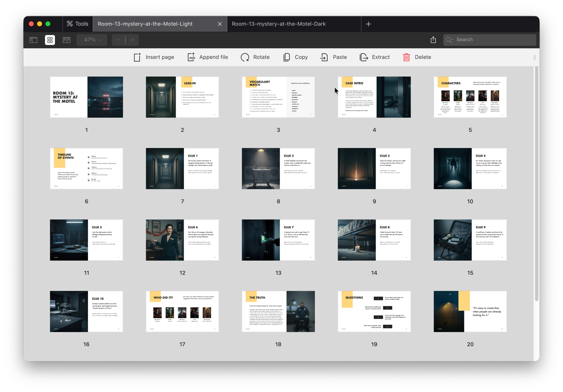
Task: Click the Paste button
Action: (x=334, y=57)
